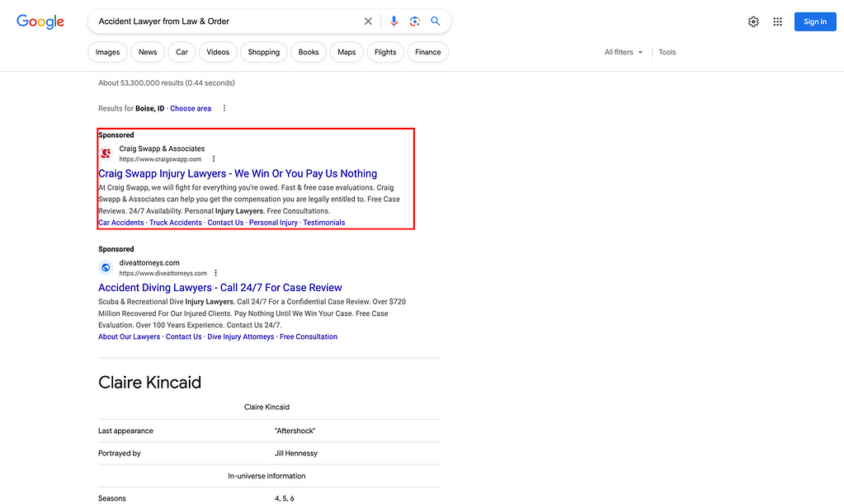Viewport: 844px width, 504px height.
Task: Click the Google logo
Action: (40, 21)
